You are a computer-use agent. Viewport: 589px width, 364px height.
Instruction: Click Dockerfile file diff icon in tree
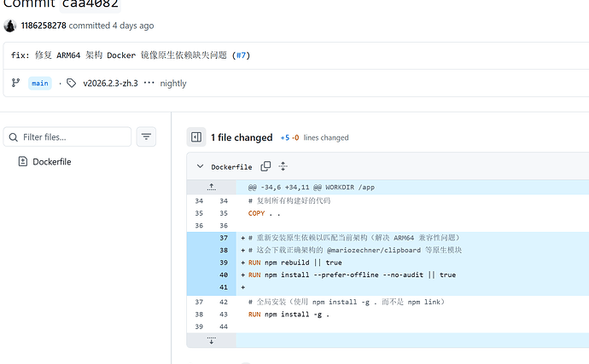coord(23,162)
